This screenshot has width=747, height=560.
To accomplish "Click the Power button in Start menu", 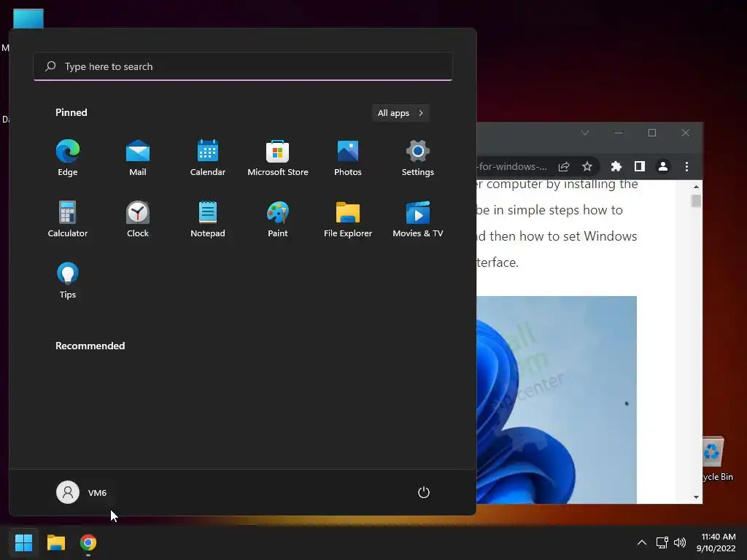I will click(x=424, y=492).
